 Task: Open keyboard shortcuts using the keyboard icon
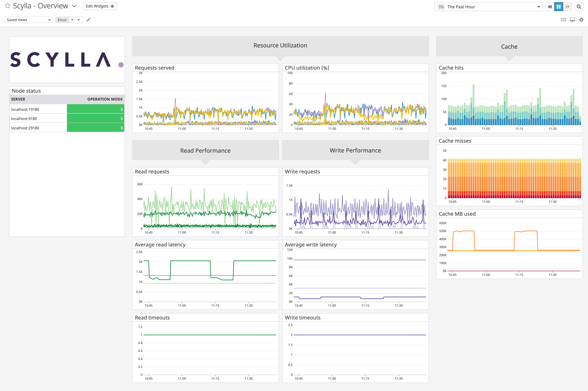click(x=563, y=19)
